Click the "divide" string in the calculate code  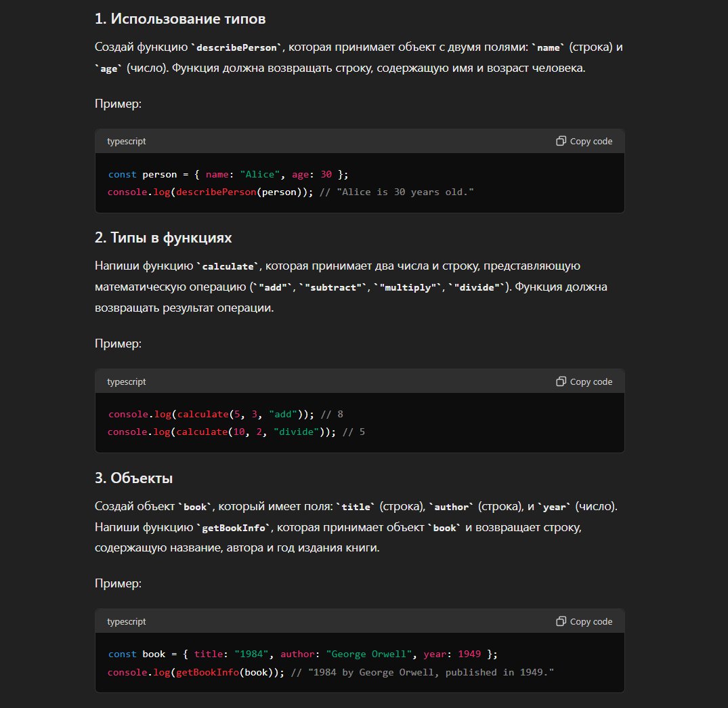coord(296,432)
